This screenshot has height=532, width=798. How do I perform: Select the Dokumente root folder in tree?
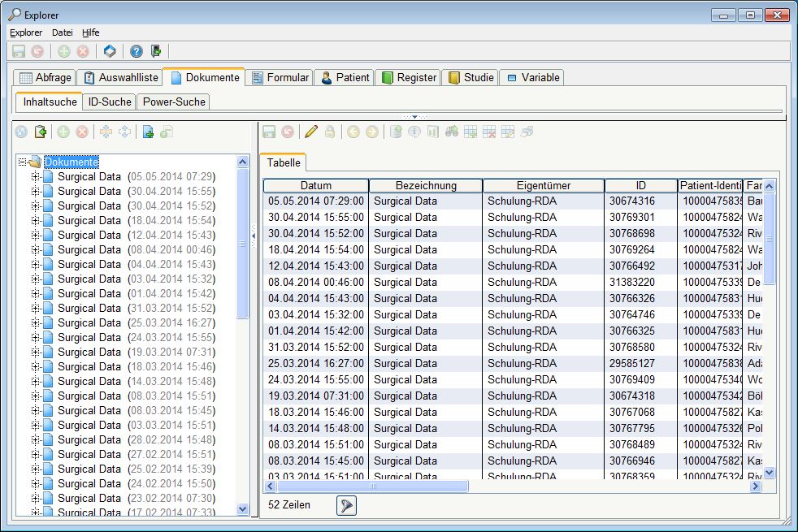[71, 162]
